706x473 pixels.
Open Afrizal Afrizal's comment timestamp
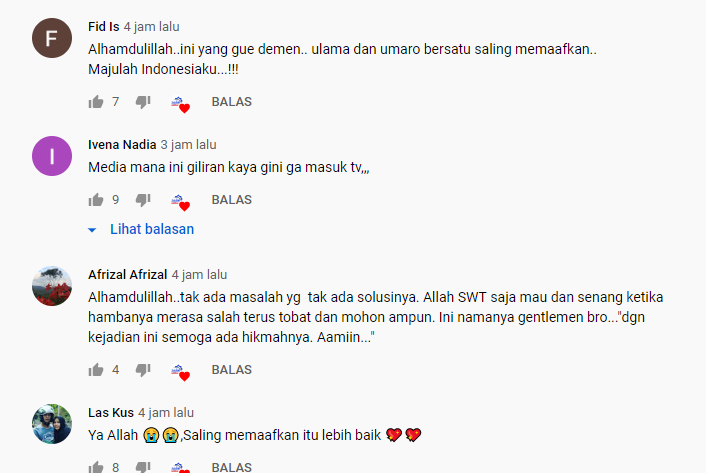[199, 275]
